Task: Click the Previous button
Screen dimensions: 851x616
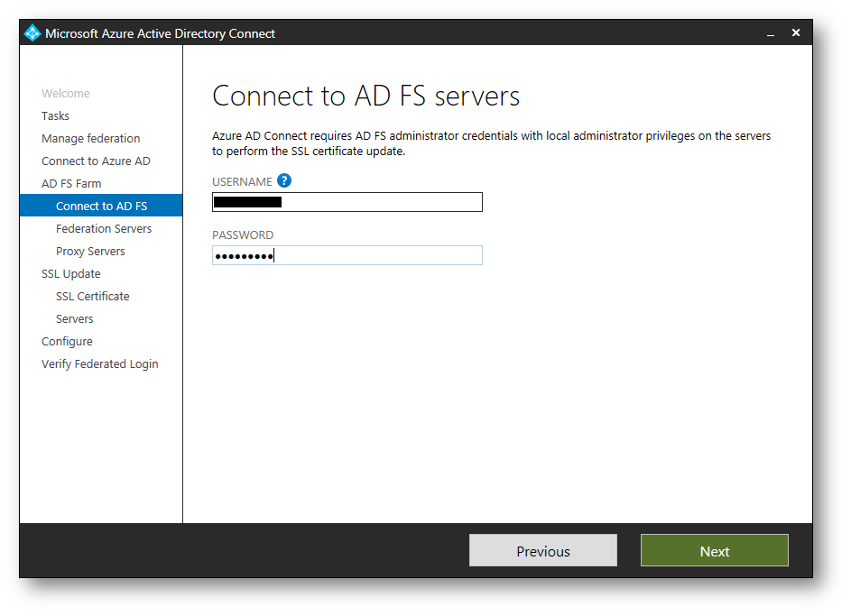Action: click(x=543, y=550)
